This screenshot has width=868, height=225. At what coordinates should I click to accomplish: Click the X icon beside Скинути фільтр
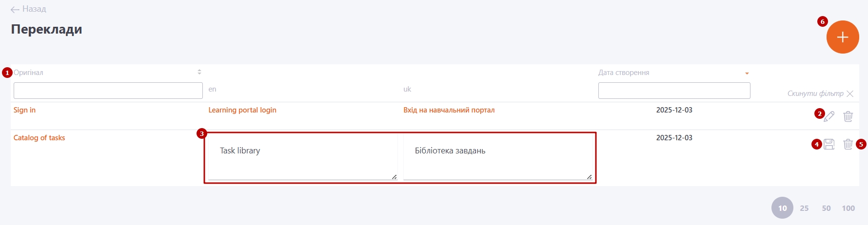(x=850, y=94)
